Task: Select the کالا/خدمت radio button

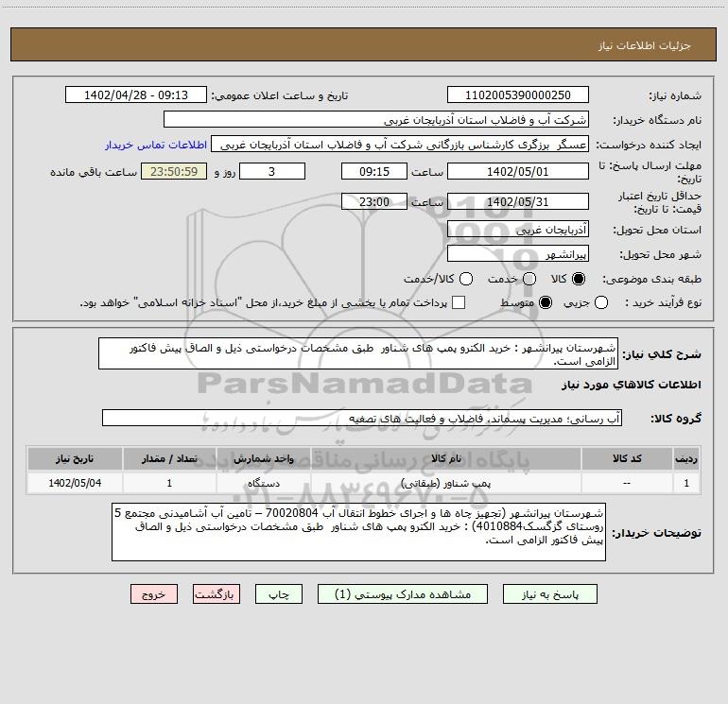Action: click(466, 279)
